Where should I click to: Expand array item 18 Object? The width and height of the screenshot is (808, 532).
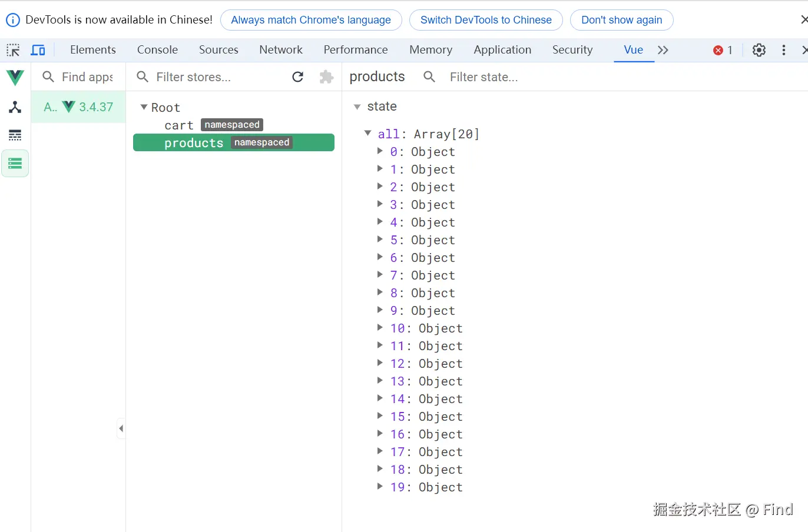pyautogui.click(x=380, y=469)
